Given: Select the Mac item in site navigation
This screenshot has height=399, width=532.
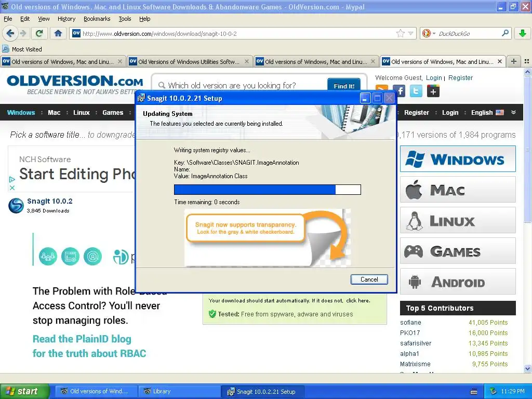Looking at the screenshot, I should pos(54,113).
